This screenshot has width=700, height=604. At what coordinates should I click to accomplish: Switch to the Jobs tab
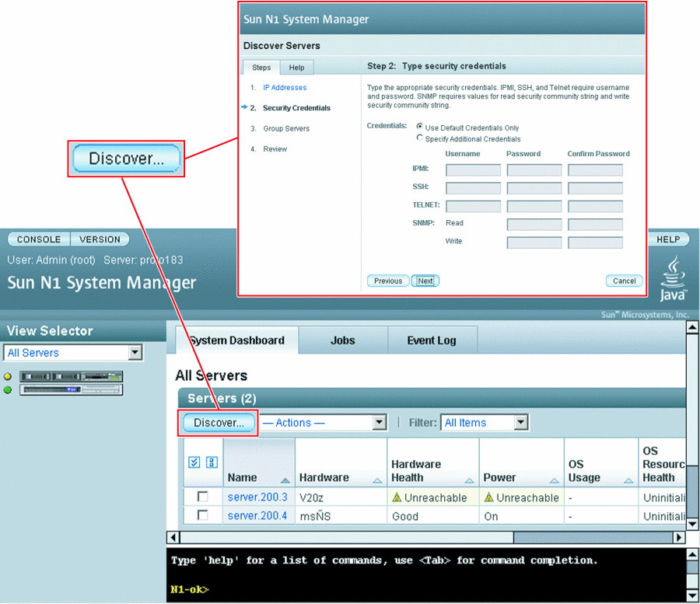coord(343,340)
